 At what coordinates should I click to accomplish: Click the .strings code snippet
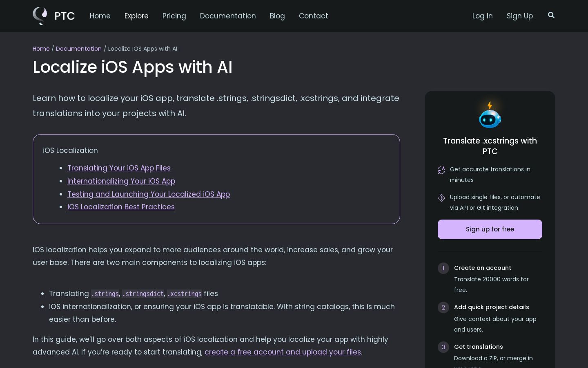point(105,294)
